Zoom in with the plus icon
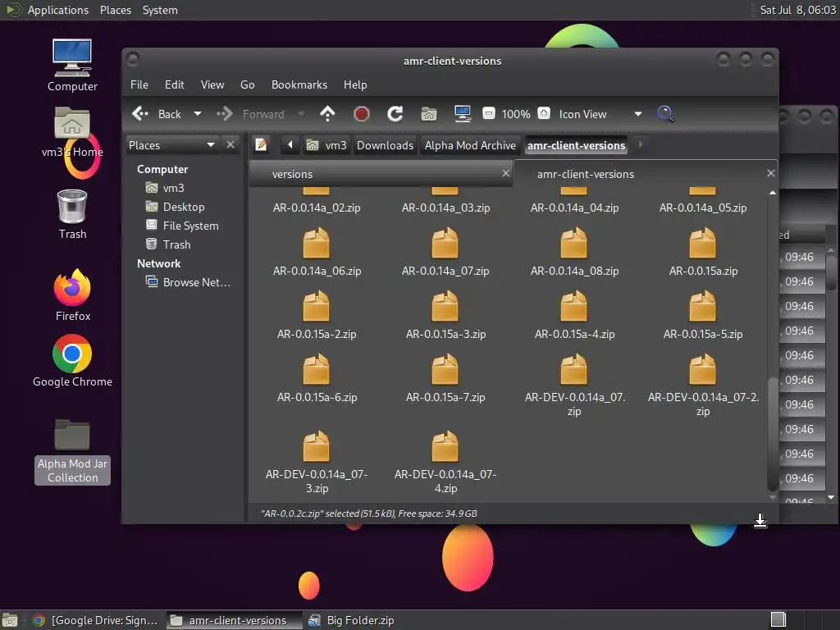The width and height of the screenshot is (840, 630). point(544,114)
